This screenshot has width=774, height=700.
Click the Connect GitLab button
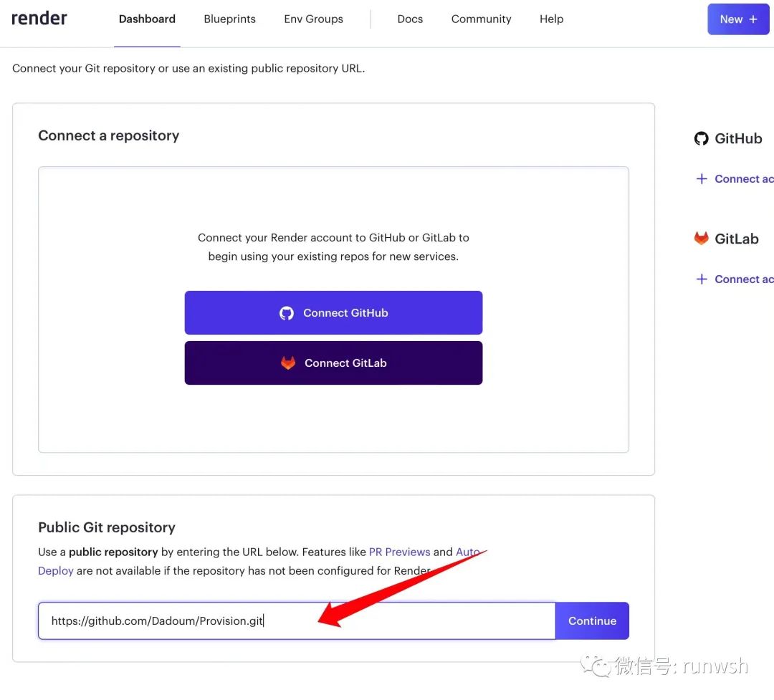333,363
